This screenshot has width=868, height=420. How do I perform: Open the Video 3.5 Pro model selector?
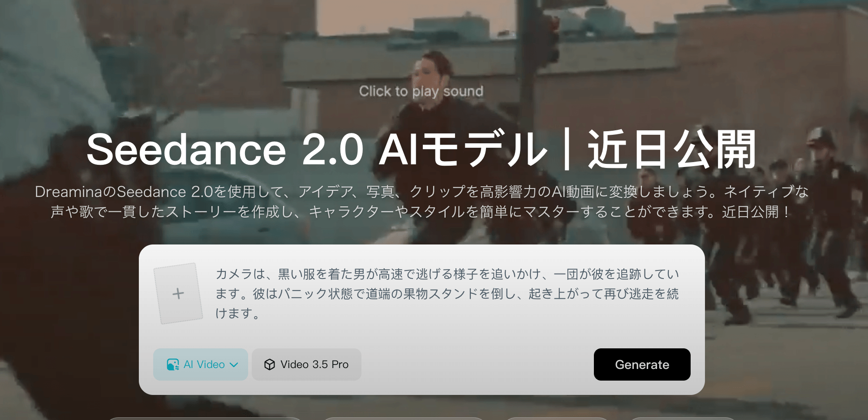[x=306, y=364]
